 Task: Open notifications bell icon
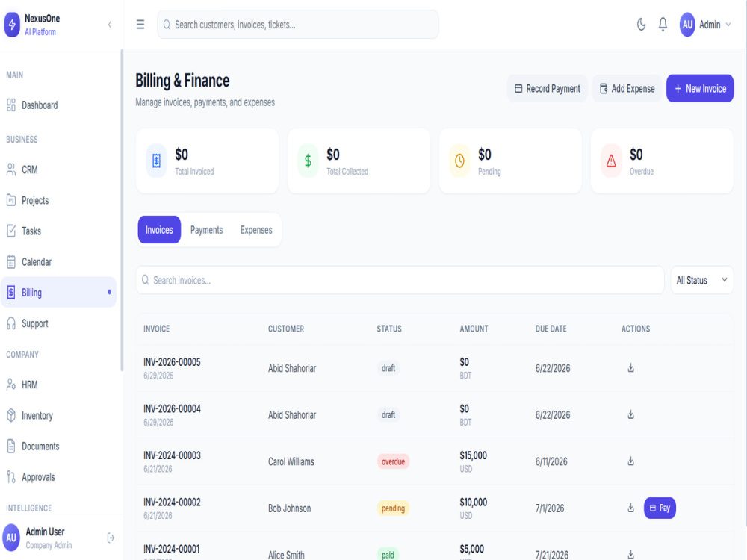tap(663, 25)
